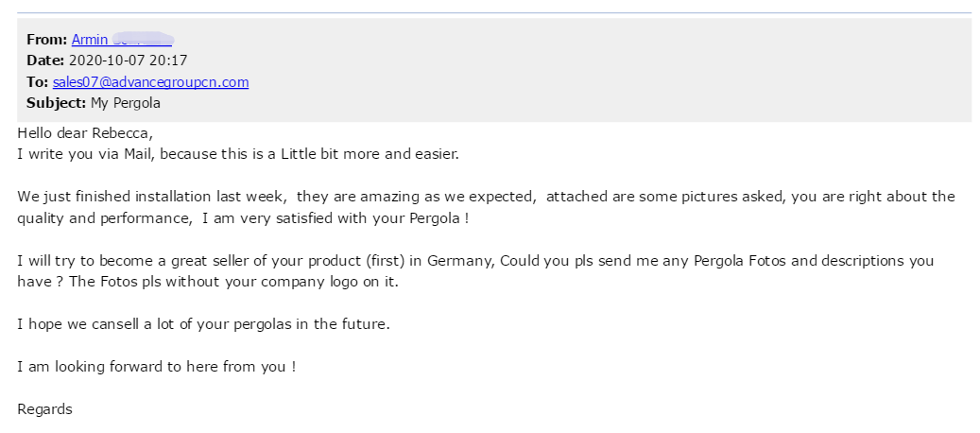Click the "My Pergola" subject text
Screen dimensions: 980x433
point(126,103)
